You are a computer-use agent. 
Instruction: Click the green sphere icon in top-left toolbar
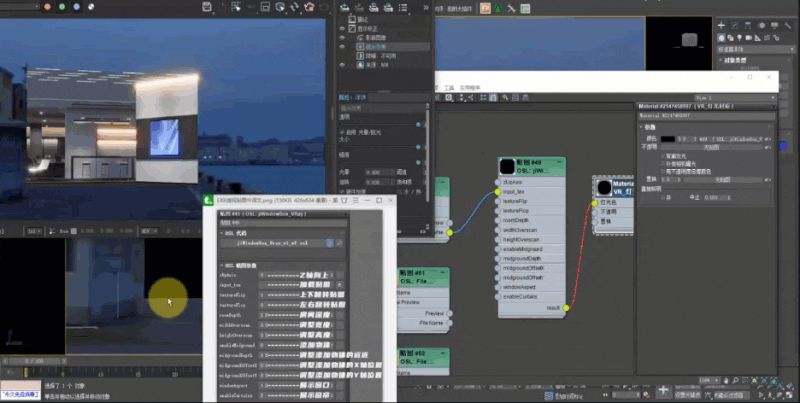pyautogui.click(x=62, y=7)
